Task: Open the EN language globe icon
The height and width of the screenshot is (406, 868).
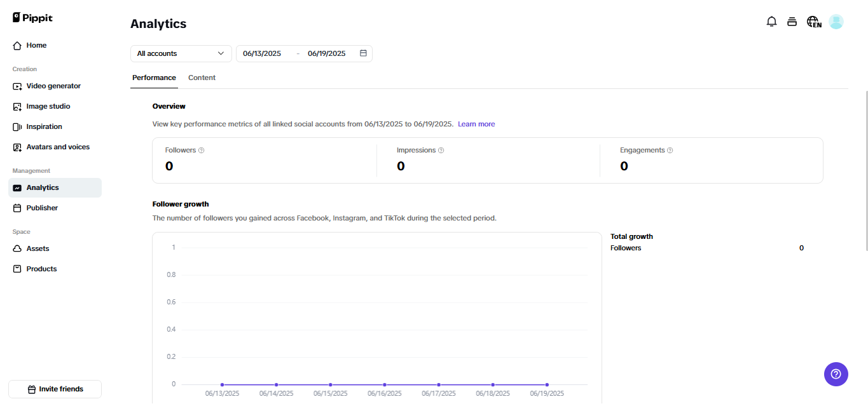Action: coord(813,21)
